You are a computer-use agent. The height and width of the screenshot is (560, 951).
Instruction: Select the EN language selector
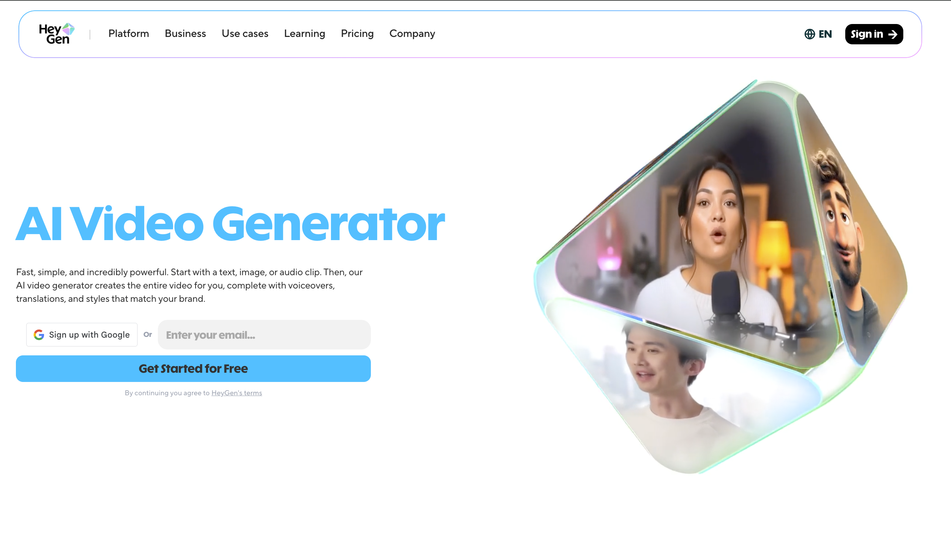coord(818,34)
